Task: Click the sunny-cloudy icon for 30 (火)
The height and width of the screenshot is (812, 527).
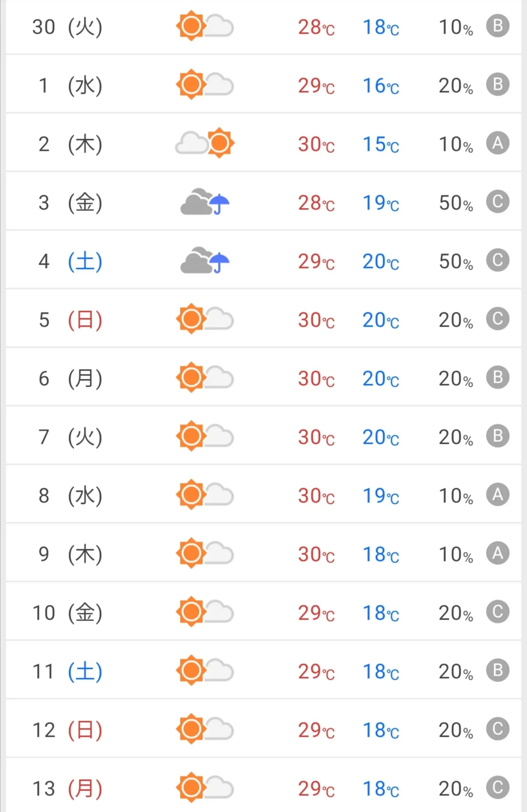Action: coord(205,26)
